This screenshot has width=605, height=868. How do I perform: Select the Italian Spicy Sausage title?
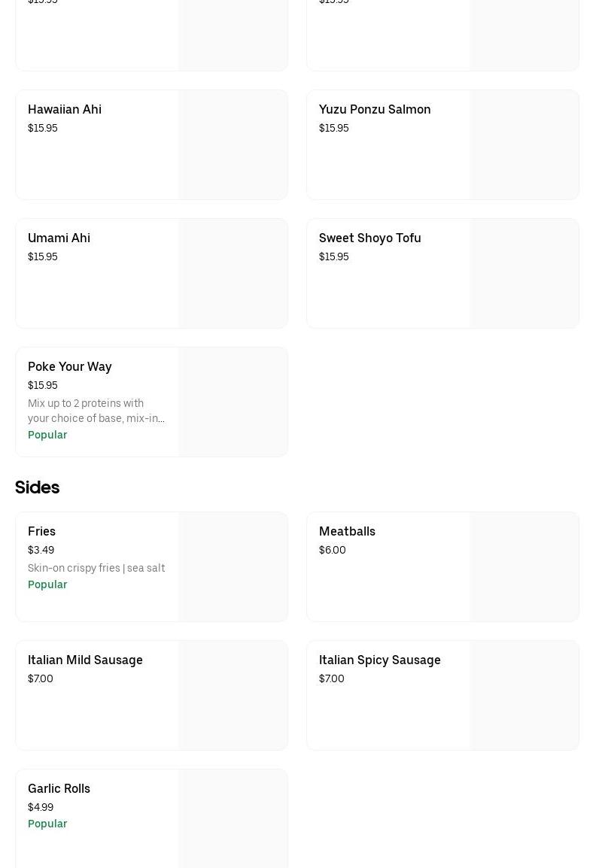pyautogui.click(x=379, y=660)
